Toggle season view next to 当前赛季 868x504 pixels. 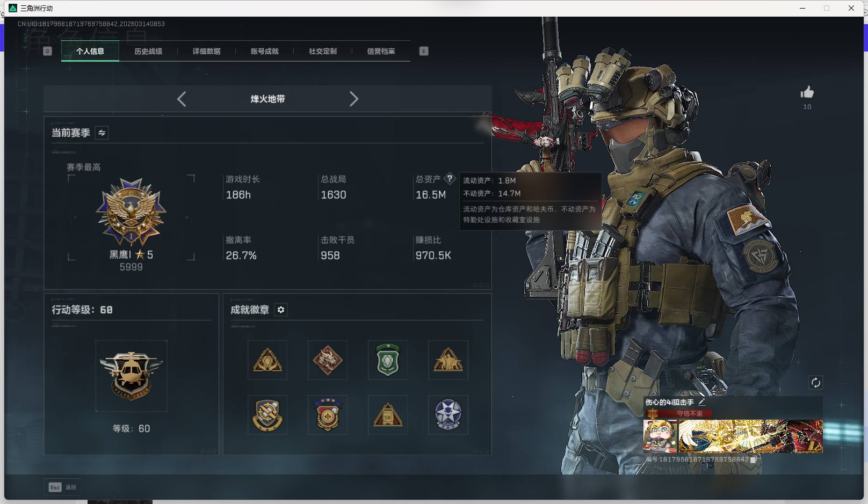point(102,133)
